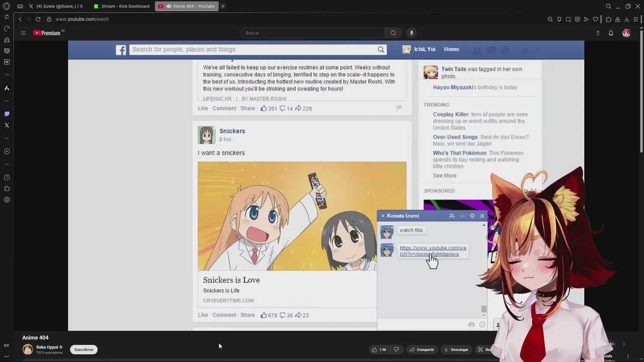Click the YouTube Buscar search field
Image resolution: width=644 pixels, height=362 pixels.
coord(312,33)
